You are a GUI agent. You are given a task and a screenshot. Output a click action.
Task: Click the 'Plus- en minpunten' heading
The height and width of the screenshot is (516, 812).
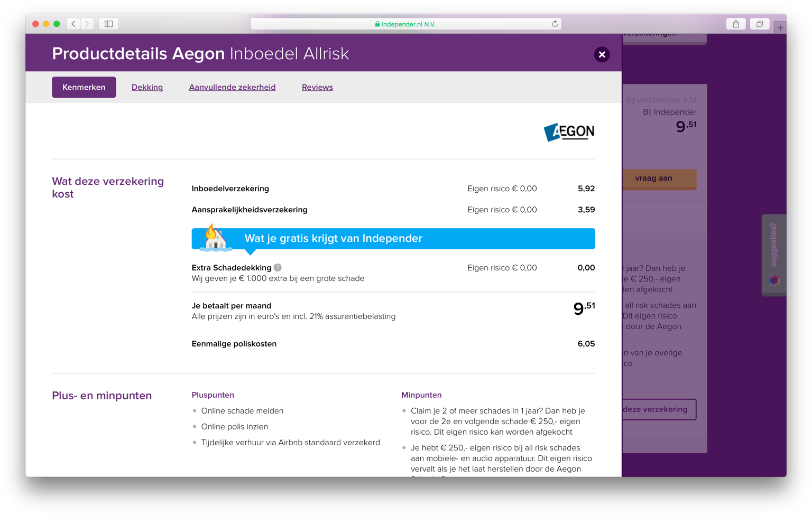pyautogui.click(x=101, y=396)
